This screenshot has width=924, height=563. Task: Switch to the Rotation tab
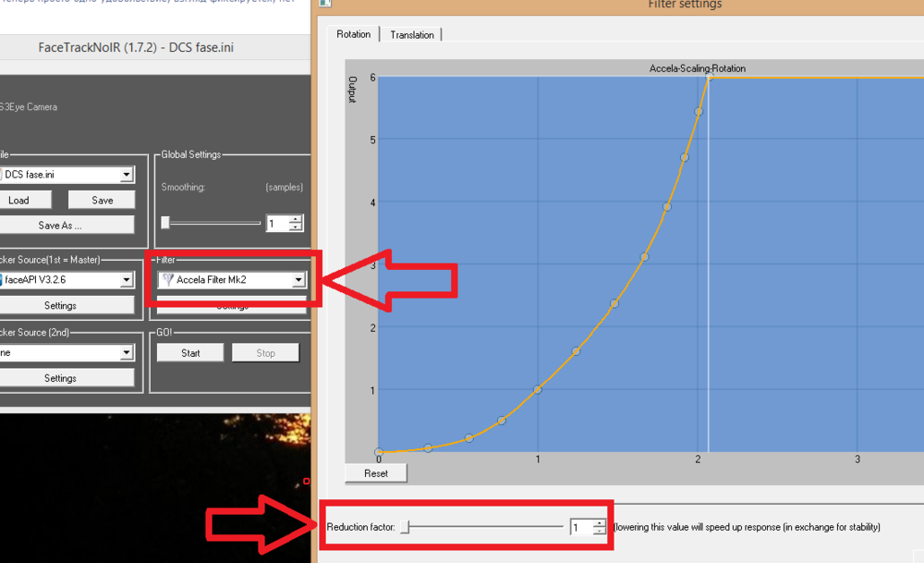354,34
